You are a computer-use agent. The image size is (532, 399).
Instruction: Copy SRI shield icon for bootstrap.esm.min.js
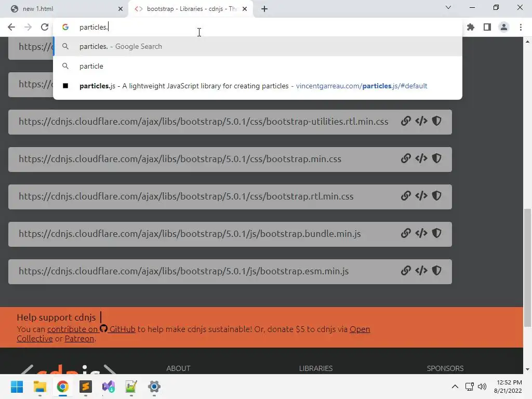coord(436,270)
